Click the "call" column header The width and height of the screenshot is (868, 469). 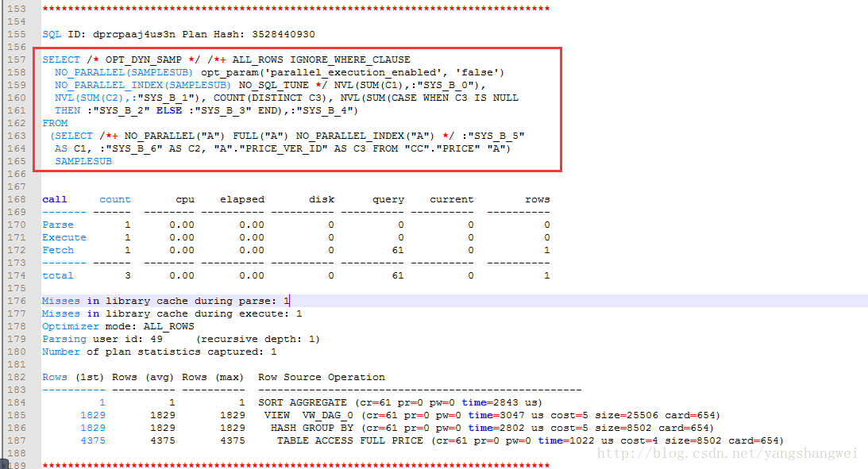coord(54,200)
